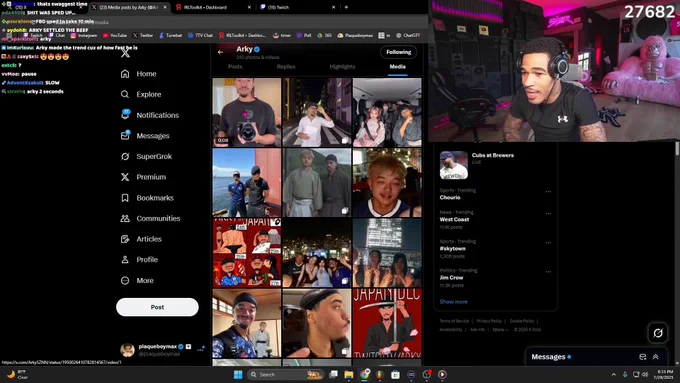
Task: Compose a new message in Messages drawer
Action: (643, 357)
